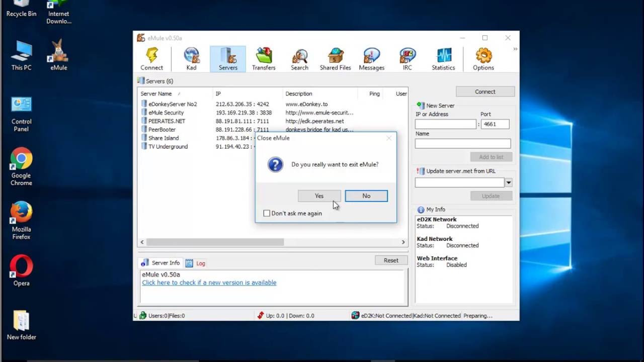Launch Google Chrome from the desktop
The image size is (644, 362).
(21, 167)
